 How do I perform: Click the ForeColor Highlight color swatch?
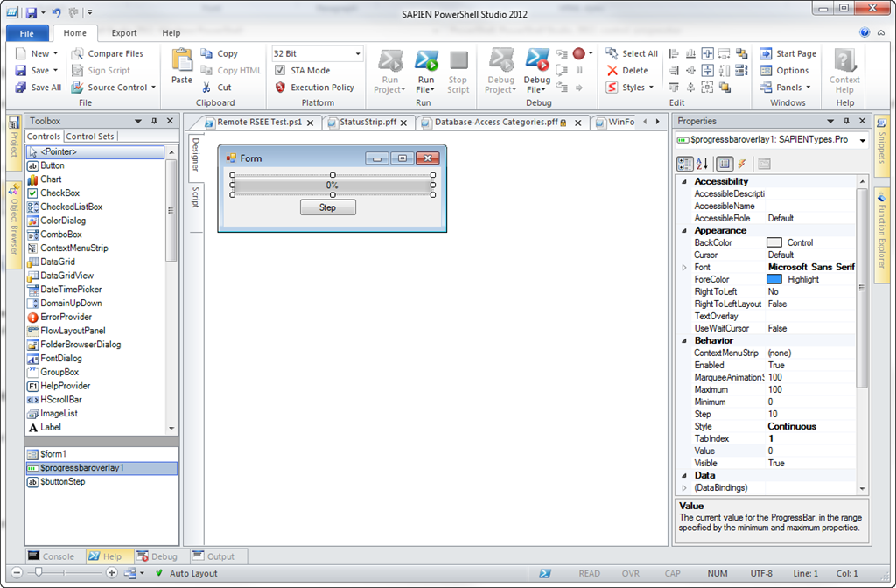point(773,279)
